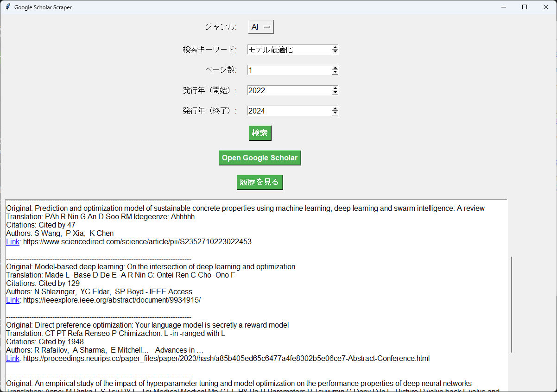Click the 検索キーワード input field
The width and height of the screenshot is (557, 392).
pos(290,50)
